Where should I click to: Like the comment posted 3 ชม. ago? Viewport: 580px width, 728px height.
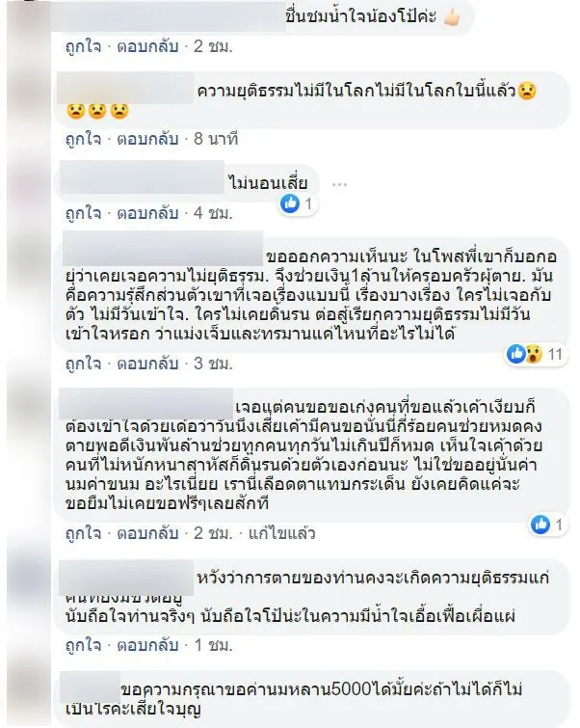click(x=83, y=364)
